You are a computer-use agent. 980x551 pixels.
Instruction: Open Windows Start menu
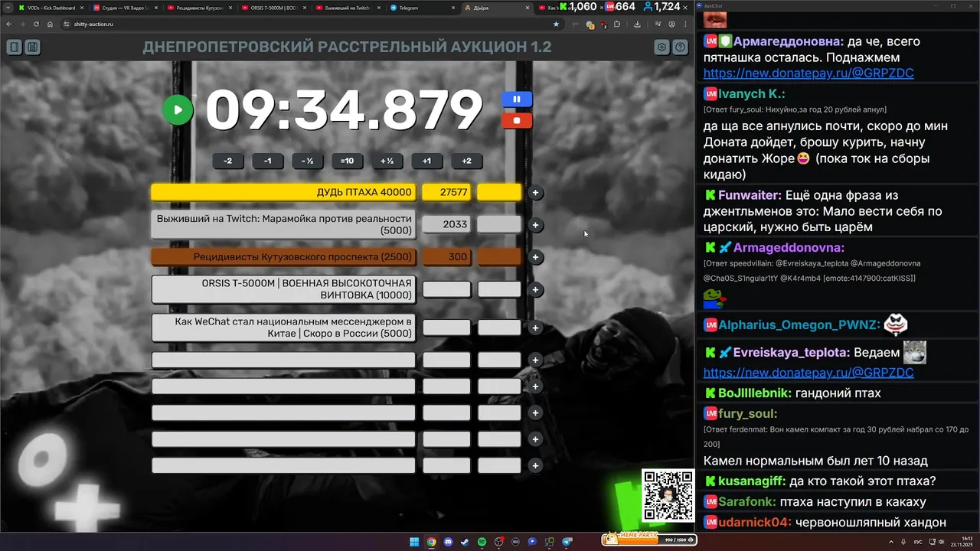tap(414, 542)
